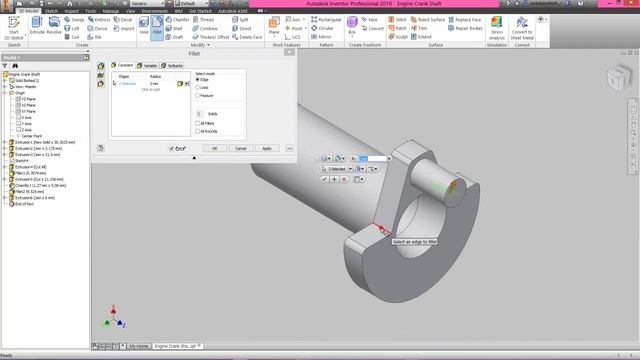Screen dimensions: 640x360
Task: Select the Extrude tool
Action: tap(37, 26)
